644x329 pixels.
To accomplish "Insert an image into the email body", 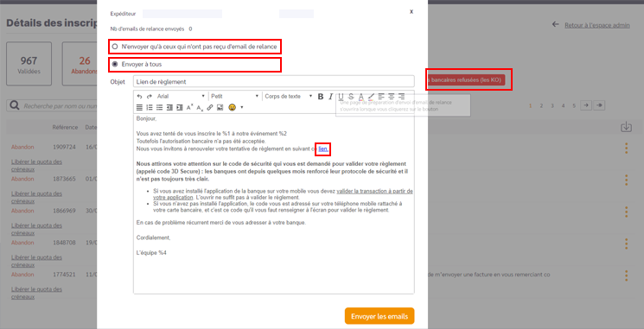I will [x=220, y=107].
